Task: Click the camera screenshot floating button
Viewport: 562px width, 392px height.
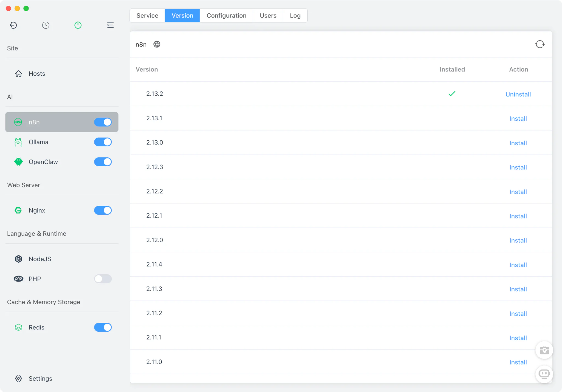Action: click(x=544, y=350)
